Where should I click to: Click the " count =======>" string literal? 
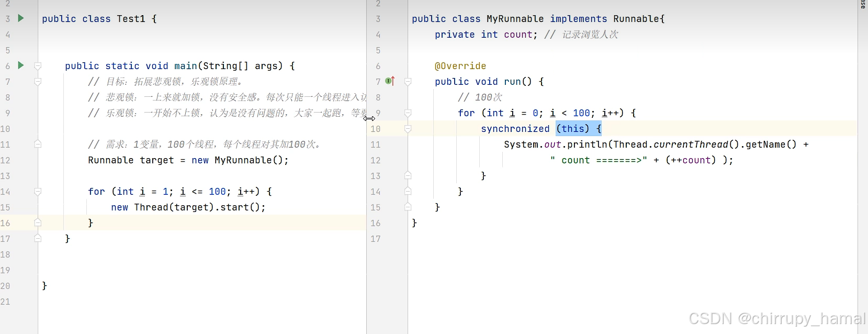pyautogui.click(x=599, y=160)
